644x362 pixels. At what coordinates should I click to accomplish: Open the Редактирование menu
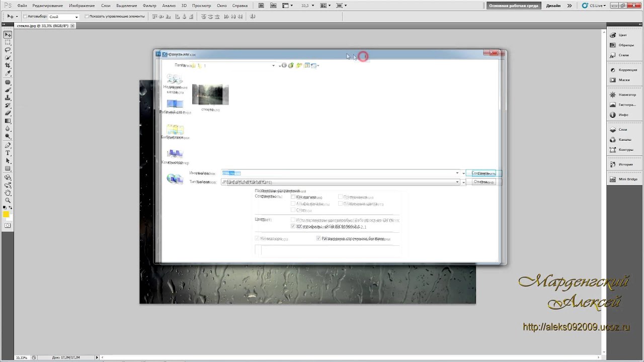click(48, 6)
